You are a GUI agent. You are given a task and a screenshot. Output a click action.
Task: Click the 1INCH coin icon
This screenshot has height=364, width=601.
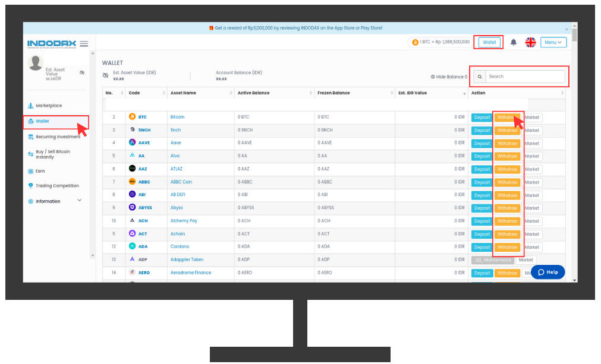pyautogui.click(x=132, y=130)
